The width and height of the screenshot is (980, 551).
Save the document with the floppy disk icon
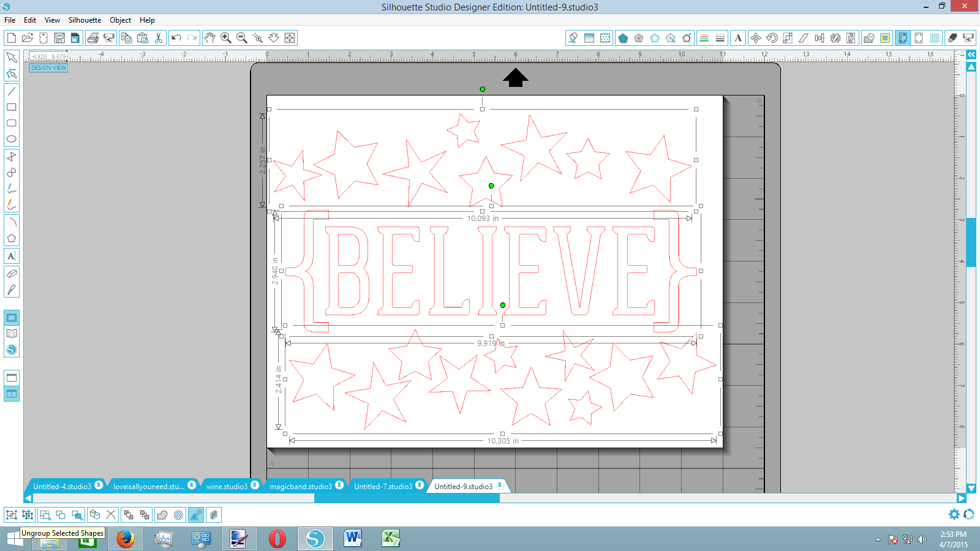59,38
